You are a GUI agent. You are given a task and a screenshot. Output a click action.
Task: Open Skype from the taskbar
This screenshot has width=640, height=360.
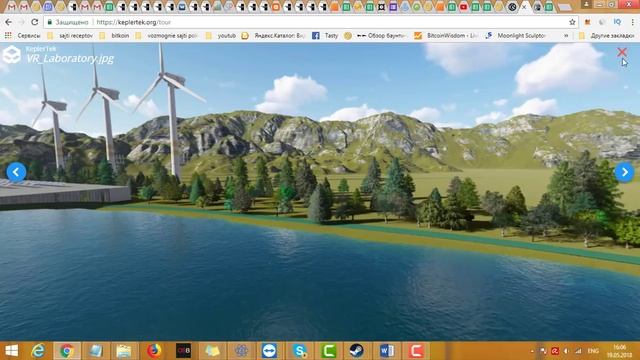(299, 351)
